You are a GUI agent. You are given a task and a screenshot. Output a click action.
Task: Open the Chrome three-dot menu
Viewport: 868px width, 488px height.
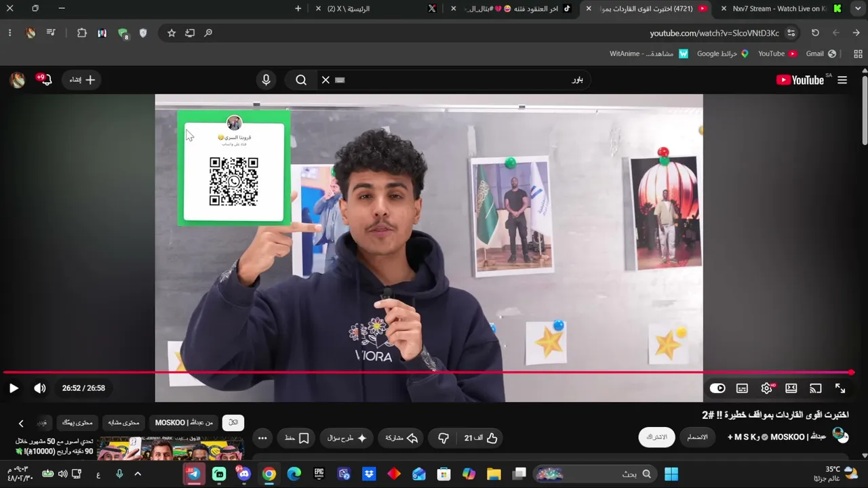[x=9, y=33]
